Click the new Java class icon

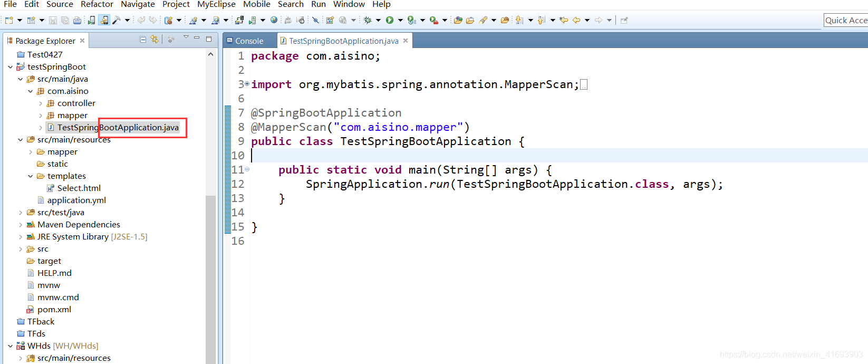pos(168,20)
